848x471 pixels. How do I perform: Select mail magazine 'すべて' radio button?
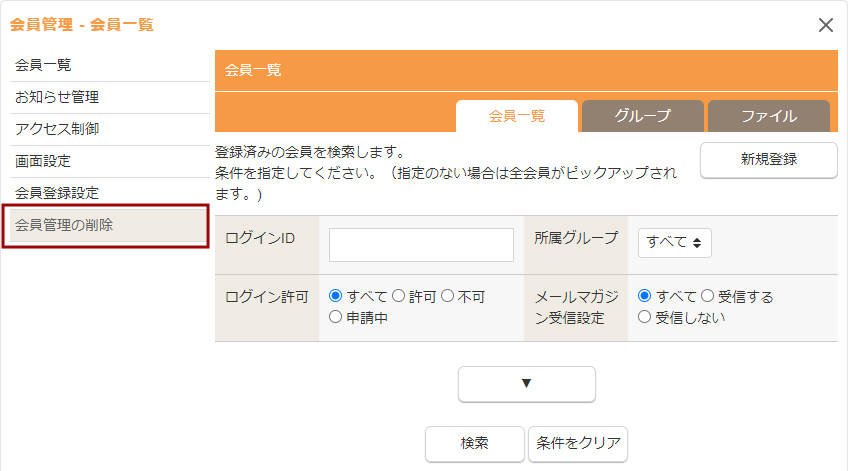point(645,296)
